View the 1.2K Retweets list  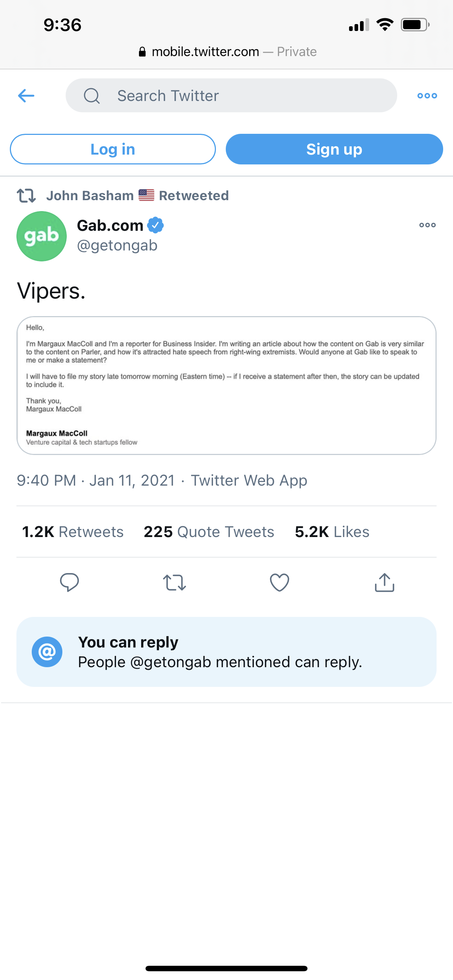[73, 532]
